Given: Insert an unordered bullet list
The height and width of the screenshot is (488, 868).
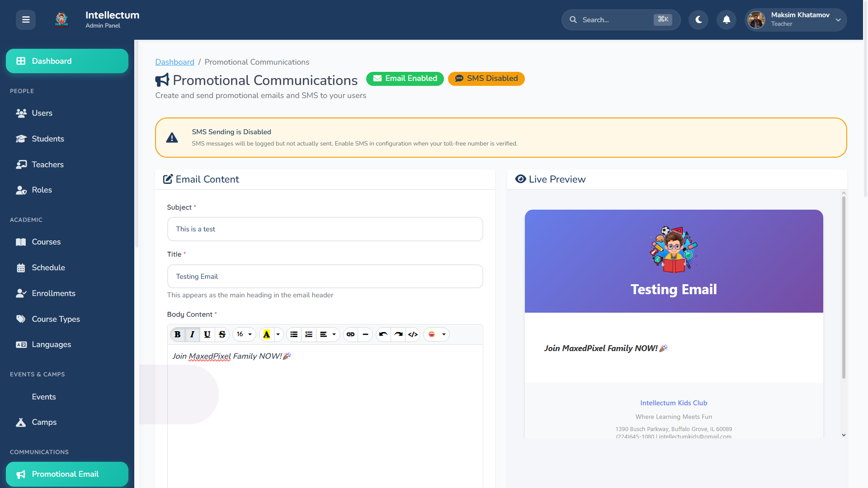Looking at the screenshot, I should click(x=294, y=334).
